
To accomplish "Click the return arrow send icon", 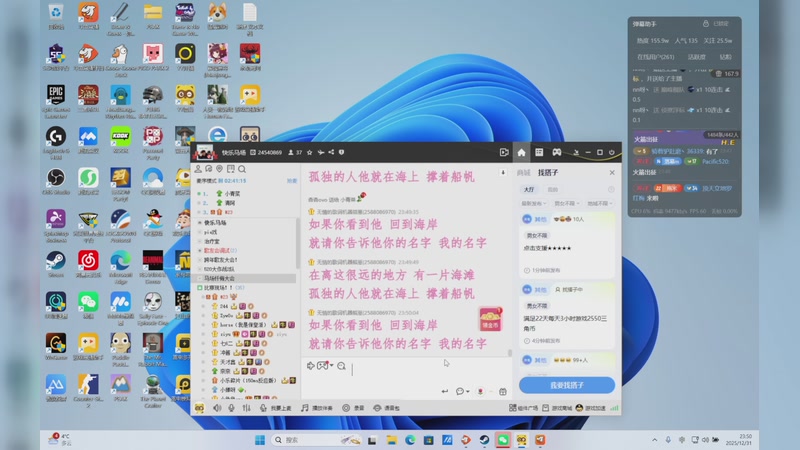I will [x=444, y=391].
